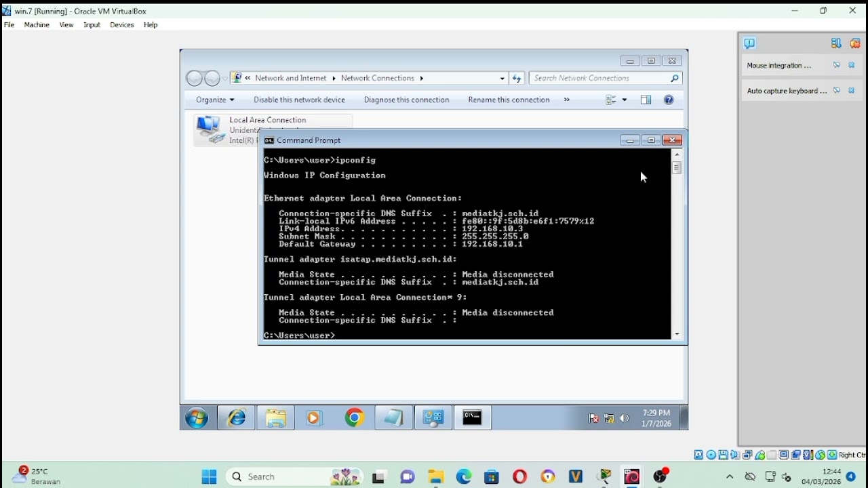Click the guest network tray icon
Image resolution: width=868 pixels, height=488 pixels.
click(x=609, y=419)
